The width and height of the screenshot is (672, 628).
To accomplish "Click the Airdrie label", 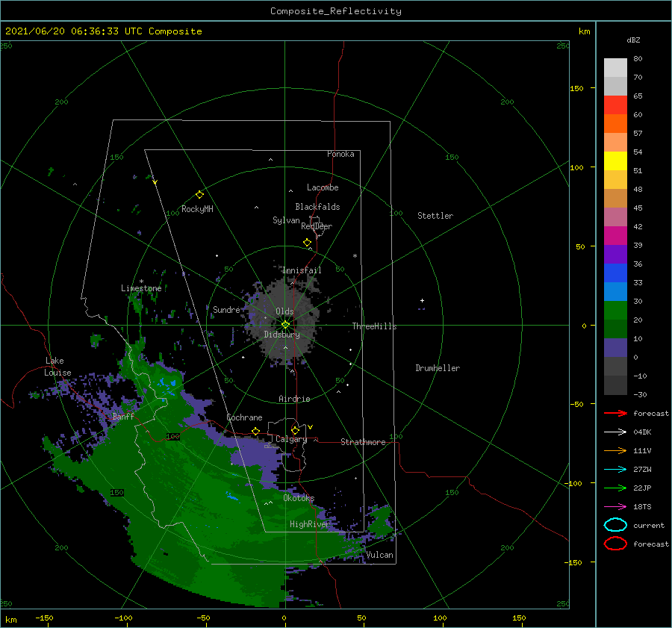I will (x=294, y=399).
